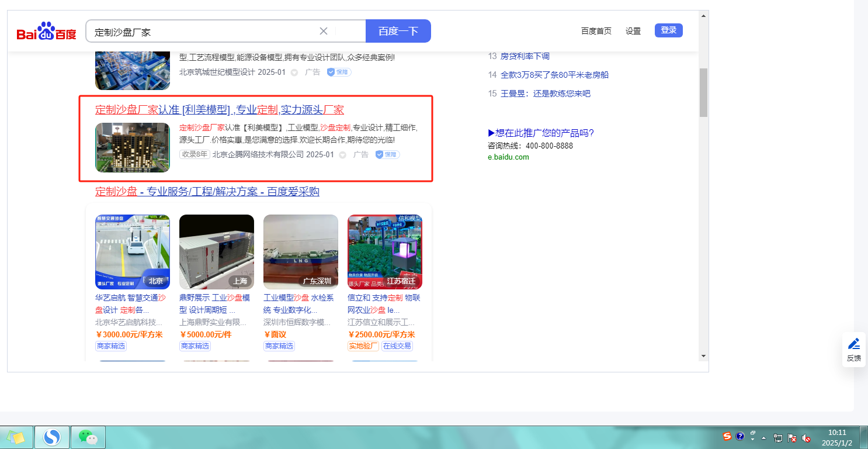
Task: Click the muted volume speaker tray icon
Action: [807, 438]
